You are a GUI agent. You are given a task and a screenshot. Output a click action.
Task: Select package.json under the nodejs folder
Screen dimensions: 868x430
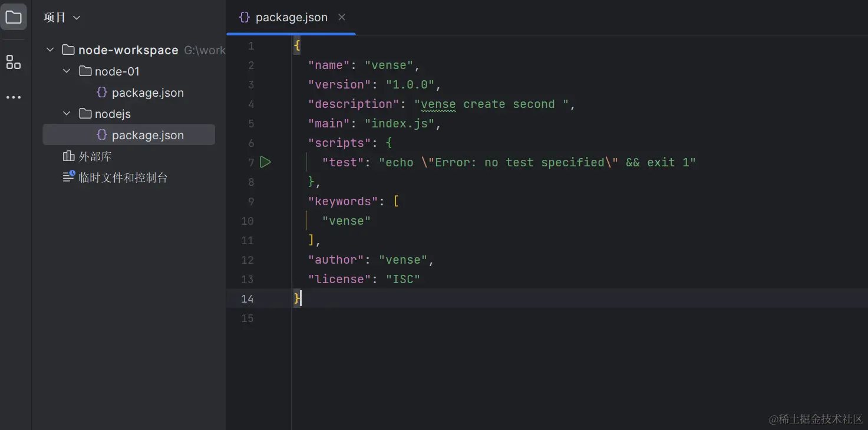[x=147, y=135]
